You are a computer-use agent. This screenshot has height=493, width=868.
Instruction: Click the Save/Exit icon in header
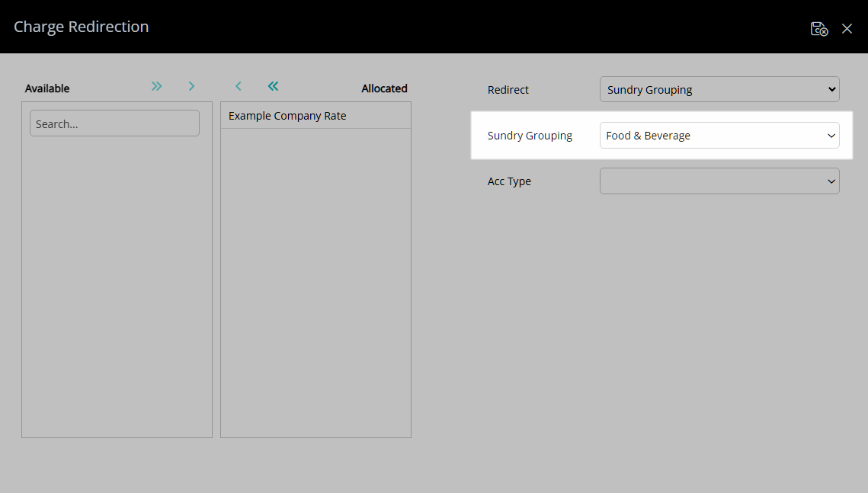coord(819,28)
